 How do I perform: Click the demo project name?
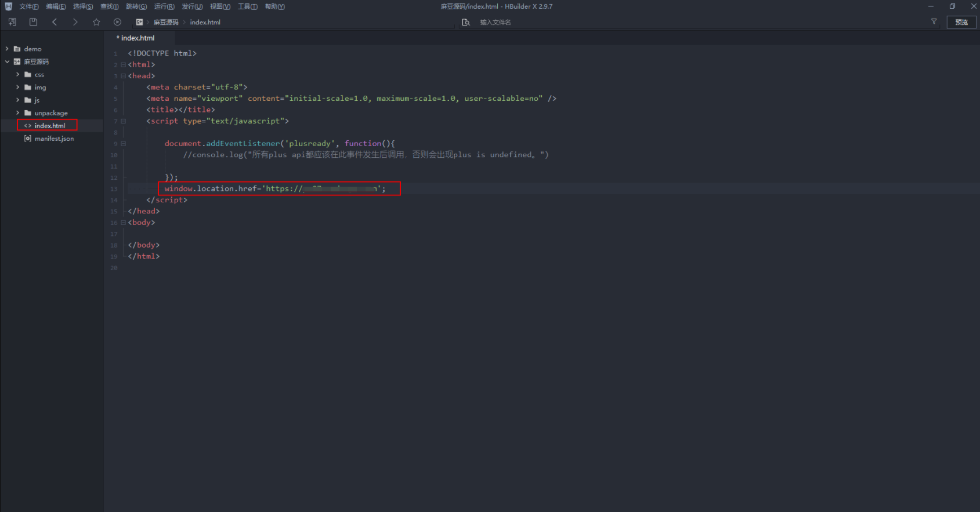[32, 49]
